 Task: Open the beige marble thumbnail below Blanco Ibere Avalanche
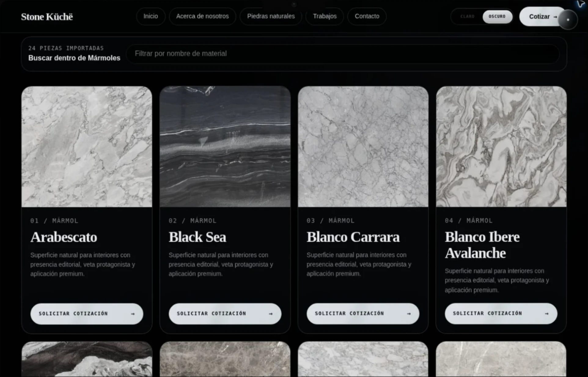coord(501,359)
